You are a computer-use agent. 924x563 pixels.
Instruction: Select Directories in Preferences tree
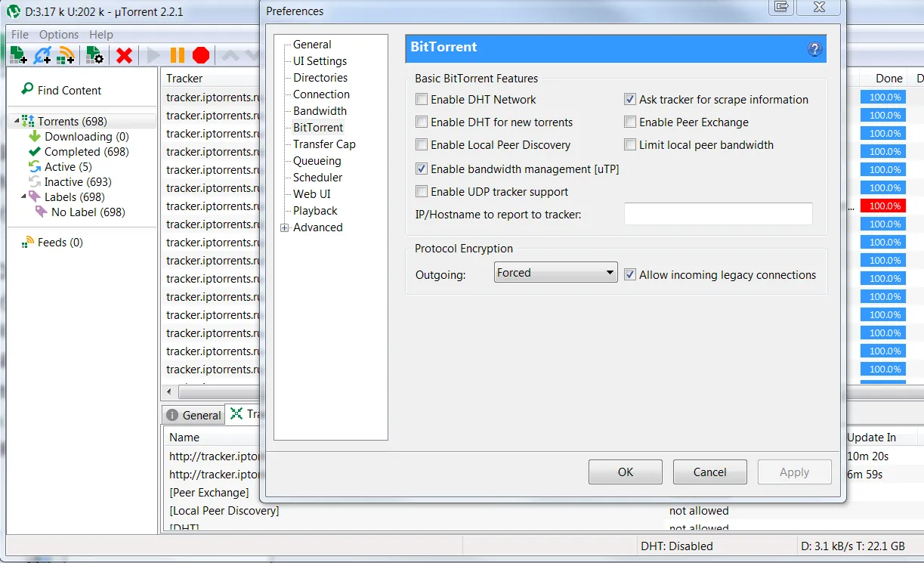(320, 78)
